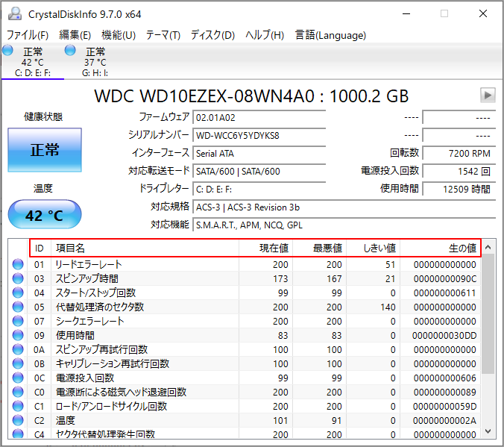Viewport: 504px width, 447px height.
Task: Click the 正常 health status button
Action: 45,150
